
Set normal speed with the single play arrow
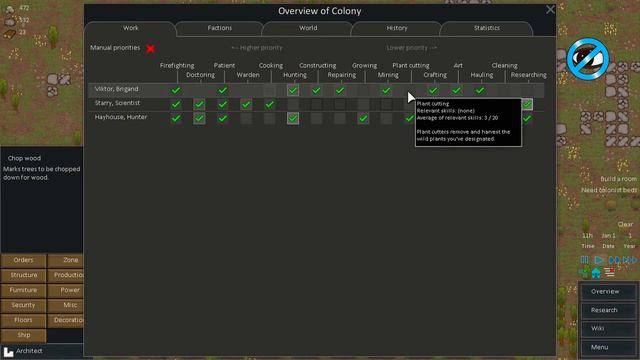[599, 260]
